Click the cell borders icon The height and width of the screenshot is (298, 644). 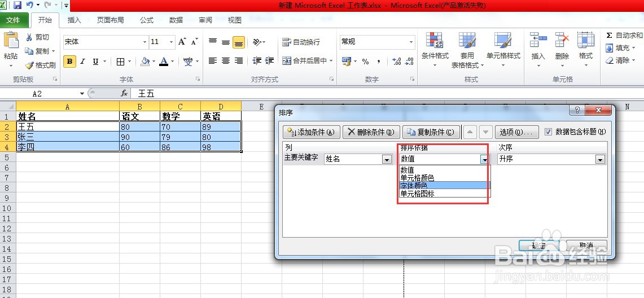click(x=120, y=62)
